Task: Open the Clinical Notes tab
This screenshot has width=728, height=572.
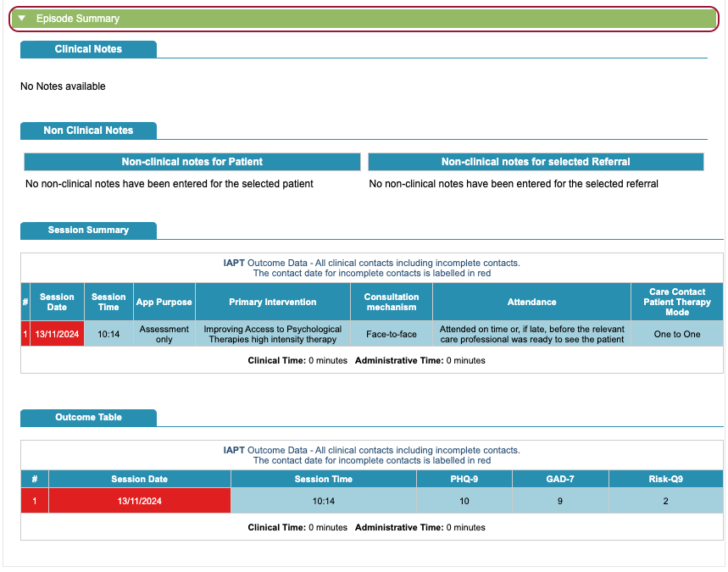Action: click(x=88, y=49)
